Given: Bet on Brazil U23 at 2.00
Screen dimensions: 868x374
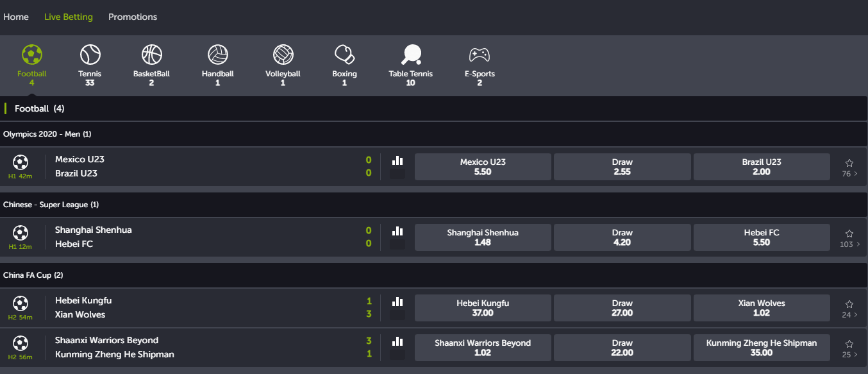Looking at the screenshot, I should [x=762, y=167].
